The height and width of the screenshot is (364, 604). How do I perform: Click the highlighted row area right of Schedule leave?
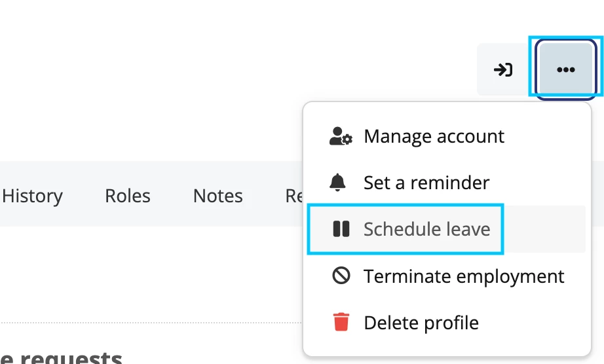[544, 229]
